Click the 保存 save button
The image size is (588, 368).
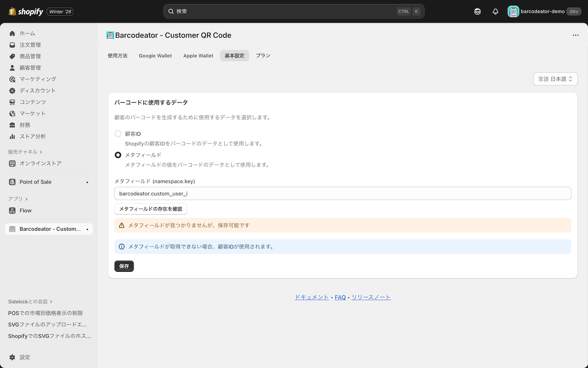pyautogui.click(x=124, y=266)
